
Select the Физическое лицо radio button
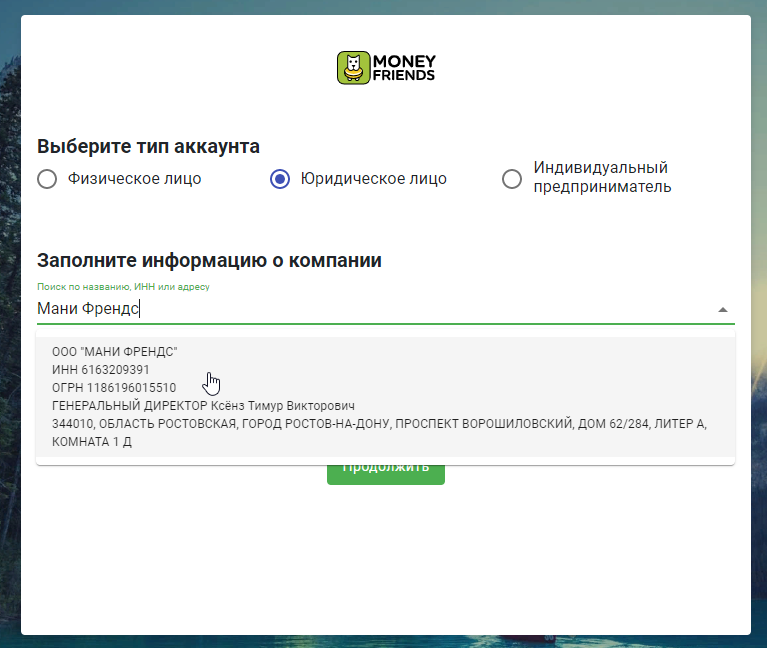coord(47,179)
